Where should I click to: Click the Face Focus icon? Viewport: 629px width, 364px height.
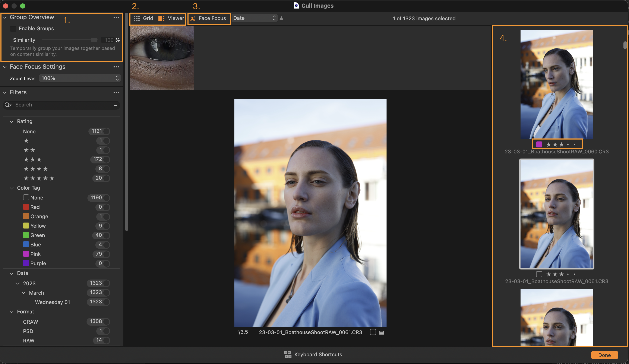[192, 19]
